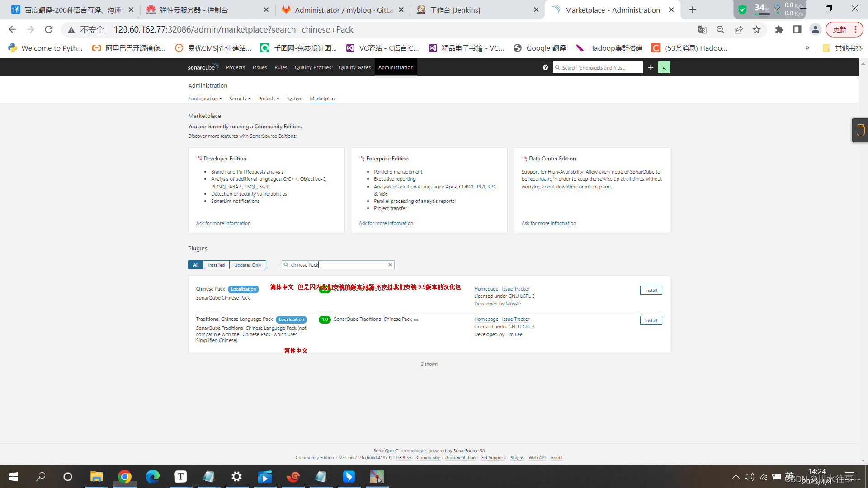Click the Google Translate page icon
The width and height of the screenshot is (868, 488).
[702, 30]
